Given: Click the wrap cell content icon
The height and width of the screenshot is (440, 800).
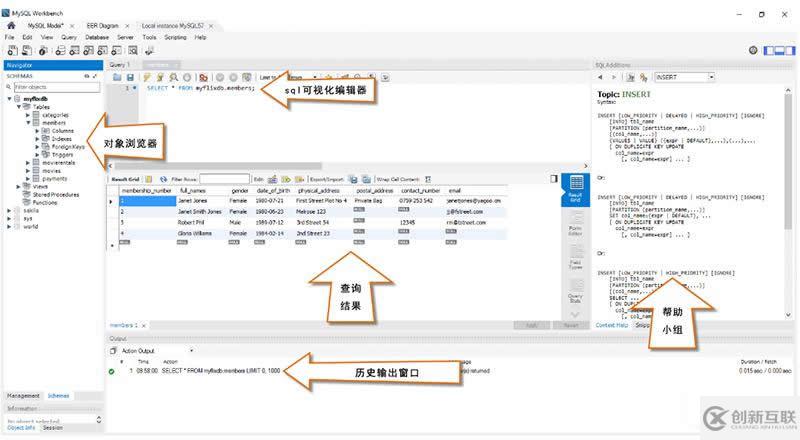Looking at the screenshot, I should pyautogui.click(x=428, y=179).
